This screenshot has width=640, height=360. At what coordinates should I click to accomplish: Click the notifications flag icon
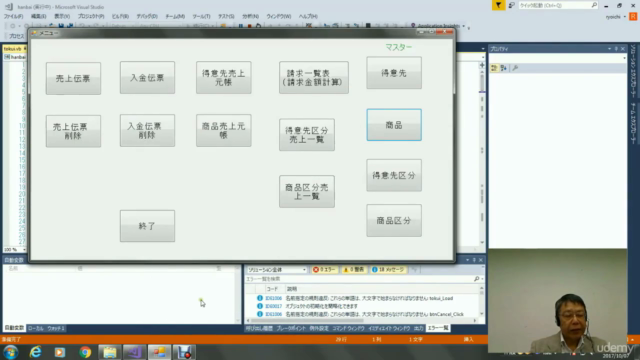tap(498, 5)
